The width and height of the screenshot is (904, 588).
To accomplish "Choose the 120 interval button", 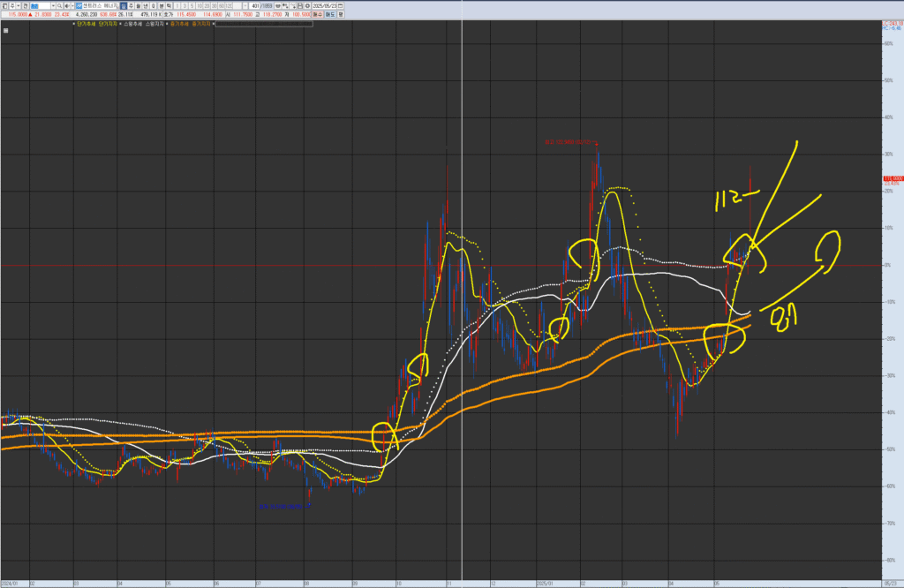I will click(229, 6).
